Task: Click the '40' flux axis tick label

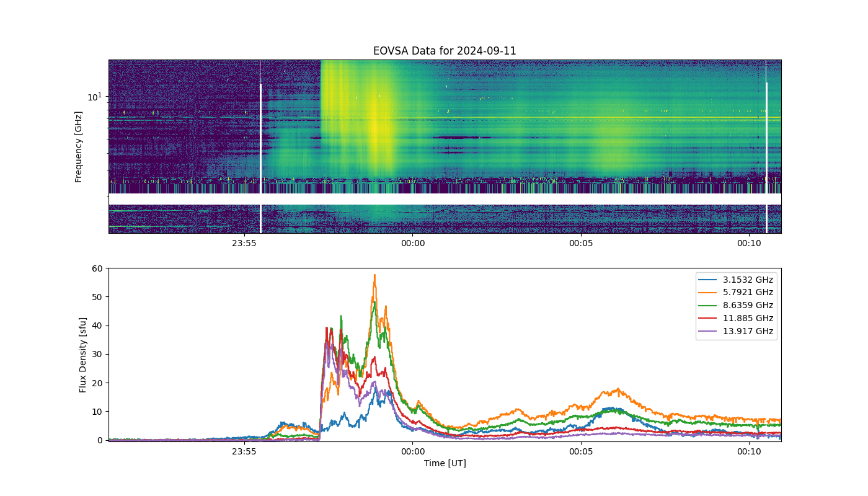Action: [x=98, y=325]
